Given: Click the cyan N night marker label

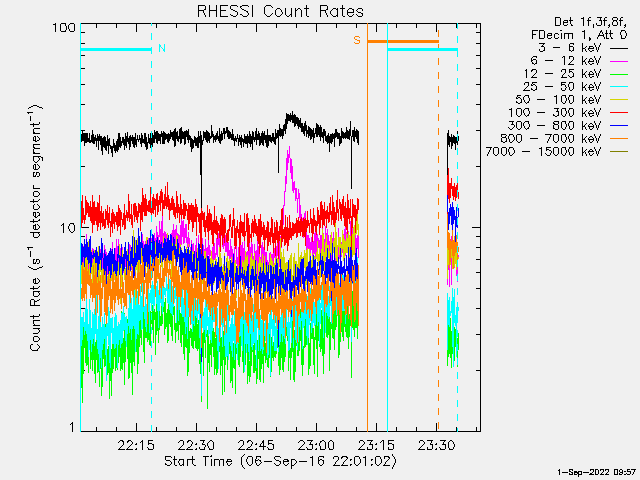Looking at the screenshot, I should (162, 49).
